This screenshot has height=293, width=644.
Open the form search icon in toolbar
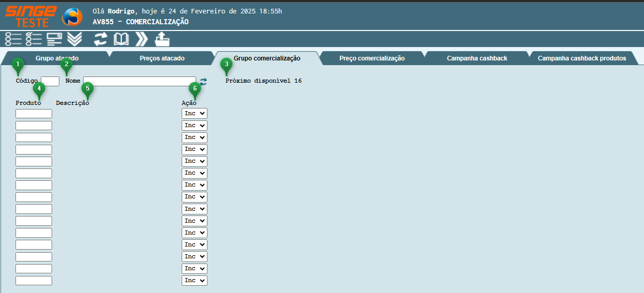(54, 39)
